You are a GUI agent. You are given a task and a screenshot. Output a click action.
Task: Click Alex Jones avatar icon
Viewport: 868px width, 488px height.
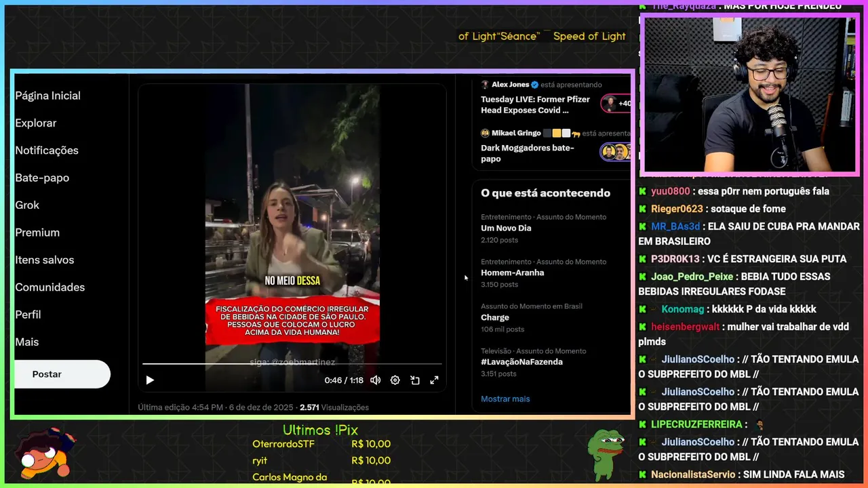pos(485,85)
